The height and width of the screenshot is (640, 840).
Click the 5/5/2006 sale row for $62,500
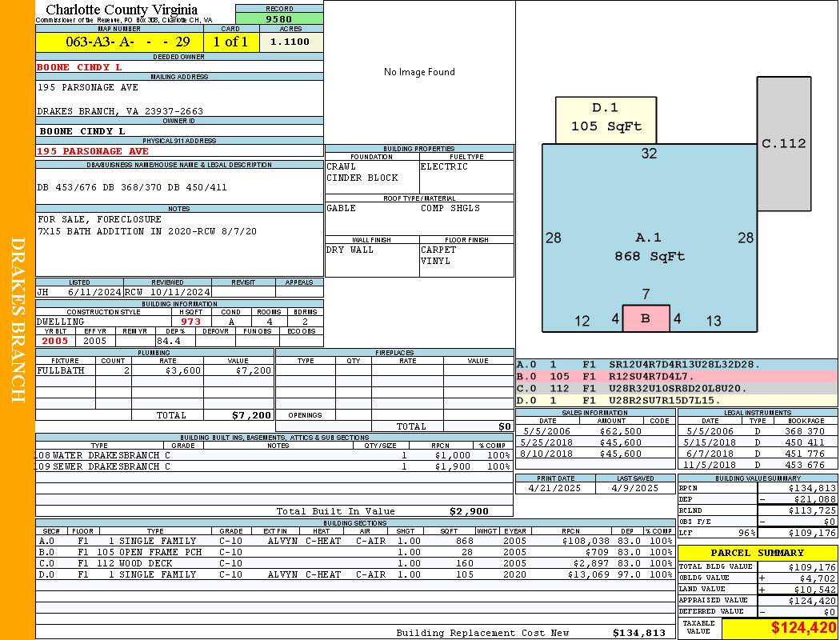pyautogui.click(x=594, y=431)
